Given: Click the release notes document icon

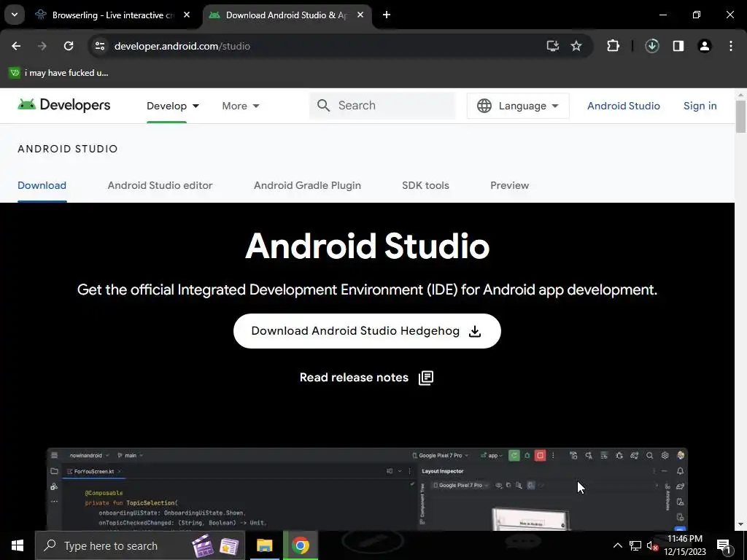Looking at the screenshot, I should point(426,378).
